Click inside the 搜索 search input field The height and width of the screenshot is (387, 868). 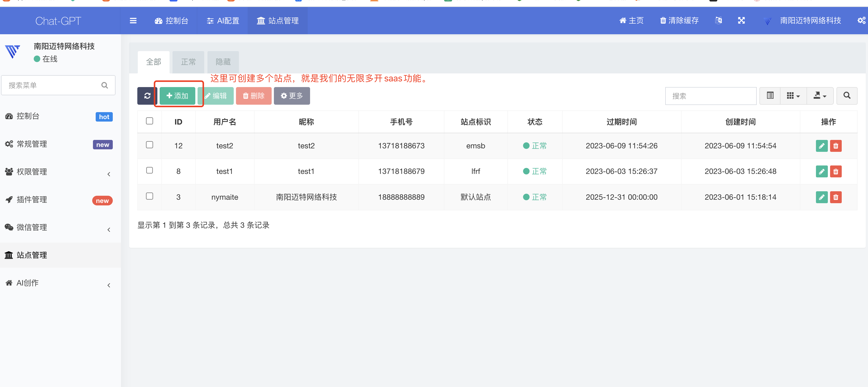pyautogui.click(x=711, y=96)
